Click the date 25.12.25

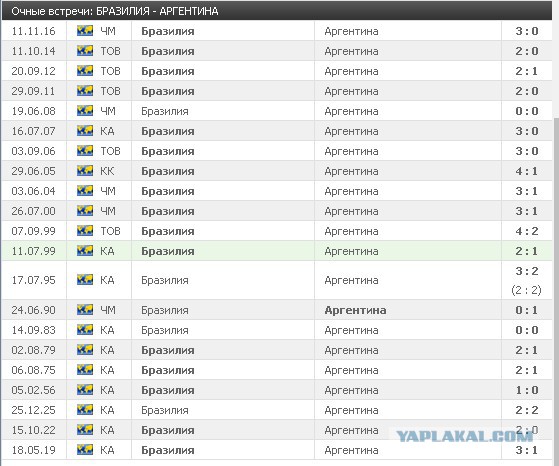pyautogui.click(x=34, y=410)
